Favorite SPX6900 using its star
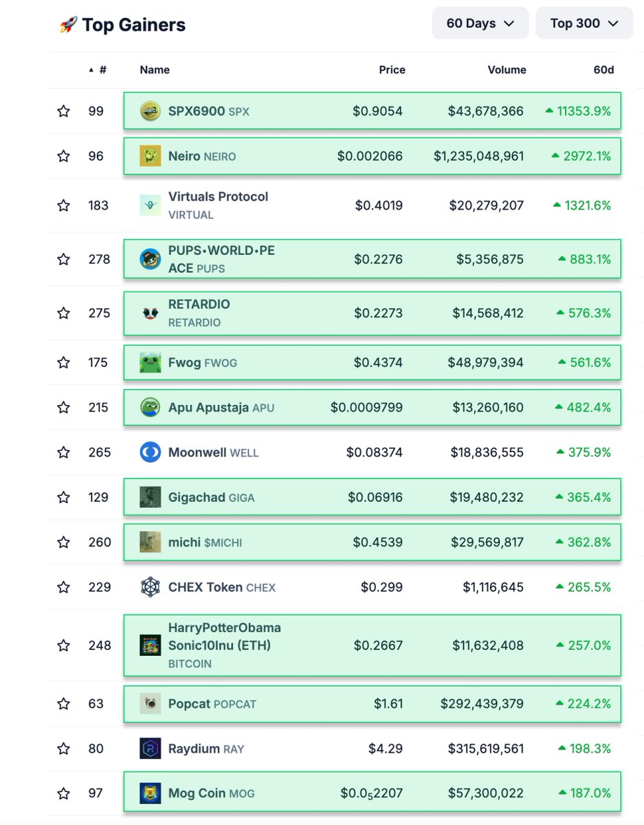Image resolution: width=644 pixels, height=825 pixels. [63, 111]
